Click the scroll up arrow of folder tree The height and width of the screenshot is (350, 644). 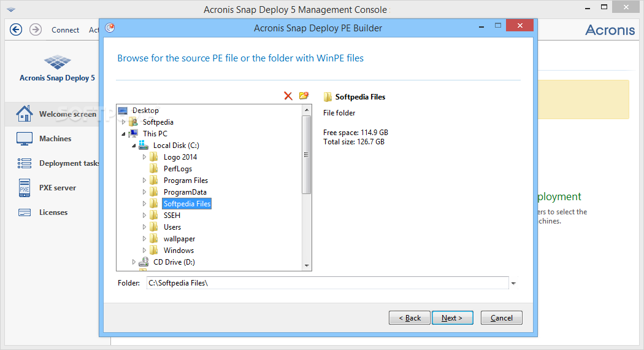click(x=307, y=110)
